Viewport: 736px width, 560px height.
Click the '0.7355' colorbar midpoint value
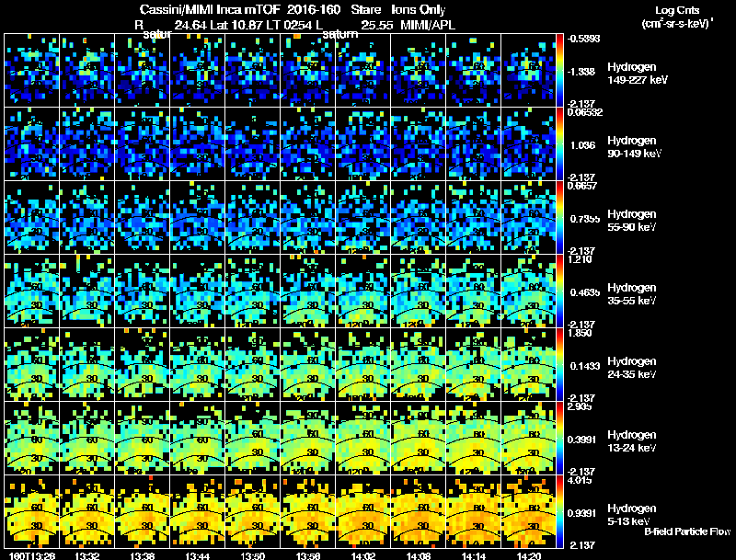tap(585, 219)
